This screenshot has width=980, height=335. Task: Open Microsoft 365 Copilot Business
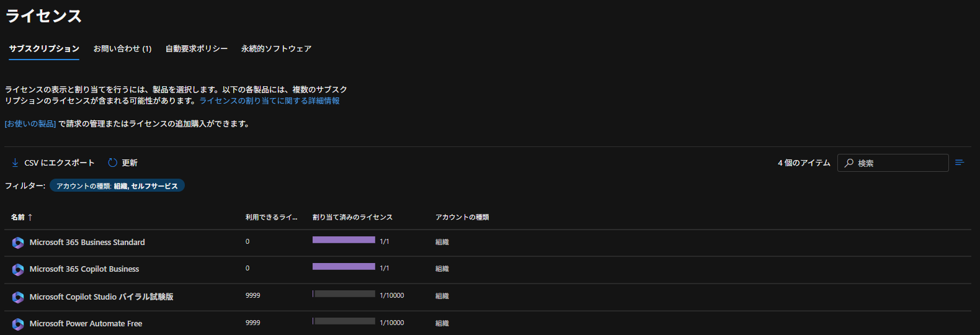pos(84,269)
